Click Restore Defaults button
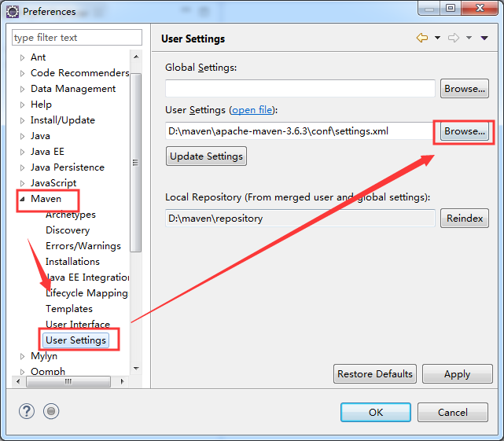The width and height of the screenshot is (504, 441). (x=375, y=374)
